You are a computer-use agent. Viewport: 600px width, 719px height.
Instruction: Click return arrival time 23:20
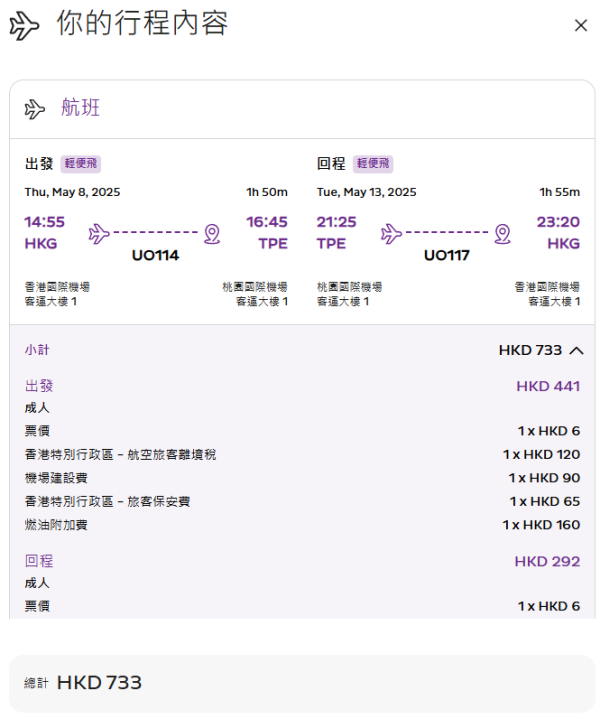pyautogui.click(x=558, y=222)
